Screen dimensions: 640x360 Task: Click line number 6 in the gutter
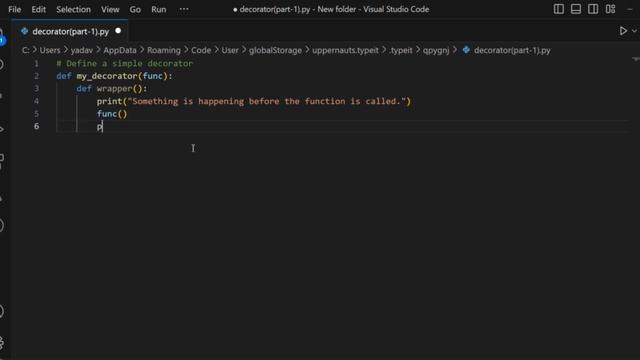coord(36,126)
